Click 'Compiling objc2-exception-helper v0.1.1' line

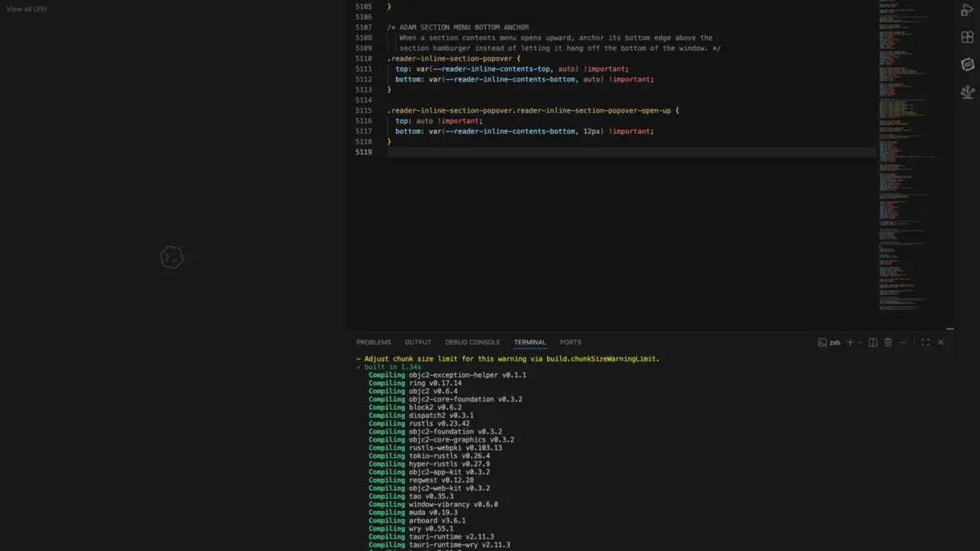pos(448,375)
